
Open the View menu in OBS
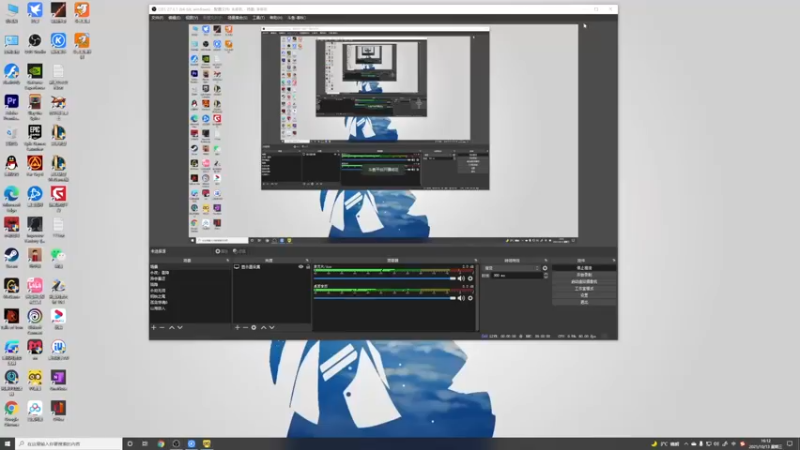[191, 18]
